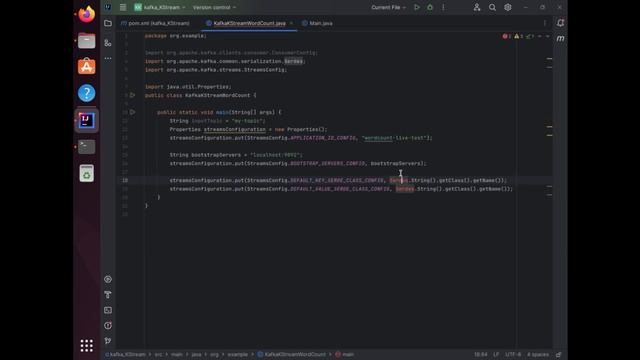This screenshot has width=640, height=360.
Task: Run the current file with green play icon
Action: tap(417, 7)
